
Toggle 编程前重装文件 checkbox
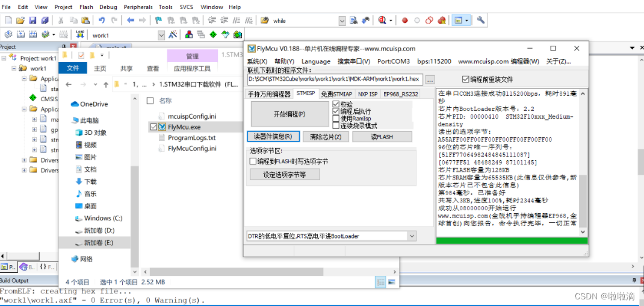point(465,79)
